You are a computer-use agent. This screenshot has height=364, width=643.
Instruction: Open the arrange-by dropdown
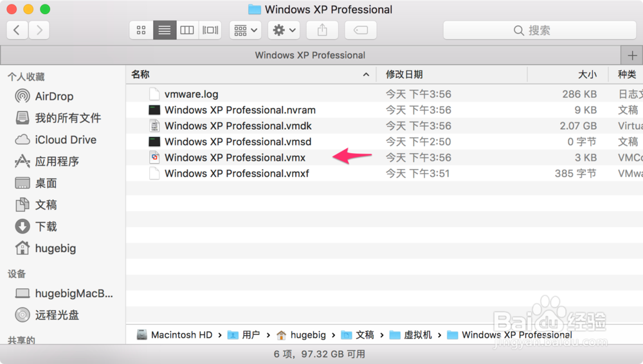pos(245,30)
